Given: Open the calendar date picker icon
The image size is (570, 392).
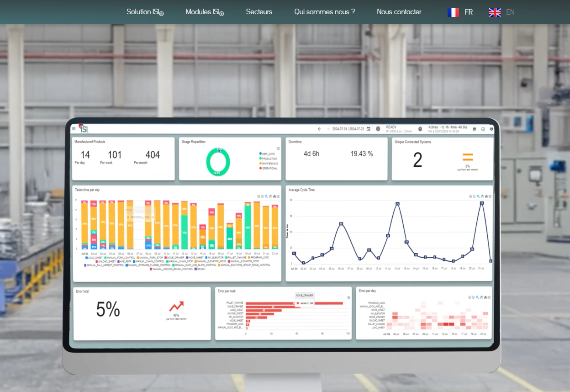Looking at the screenshot, I should point(369,129).
